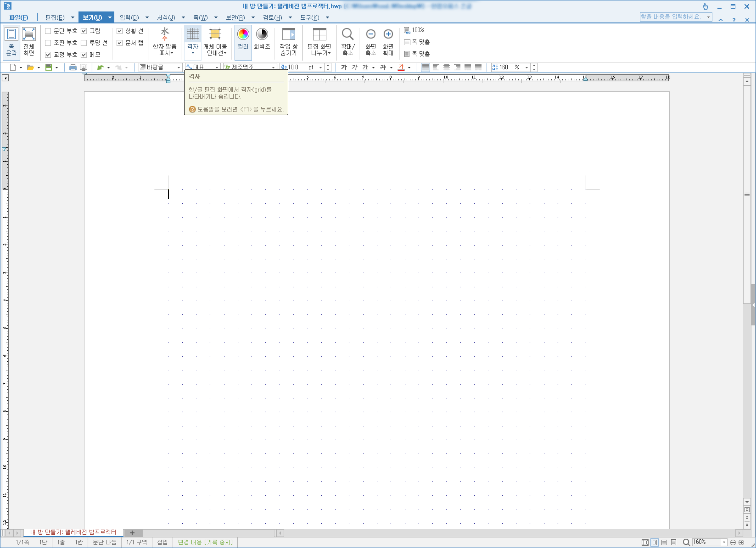Open the 160% zoom dropdown in status bar

(x=724, y=542)
